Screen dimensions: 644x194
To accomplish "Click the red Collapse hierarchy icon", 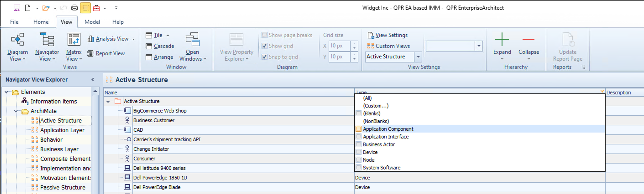I will coord(528,39).
